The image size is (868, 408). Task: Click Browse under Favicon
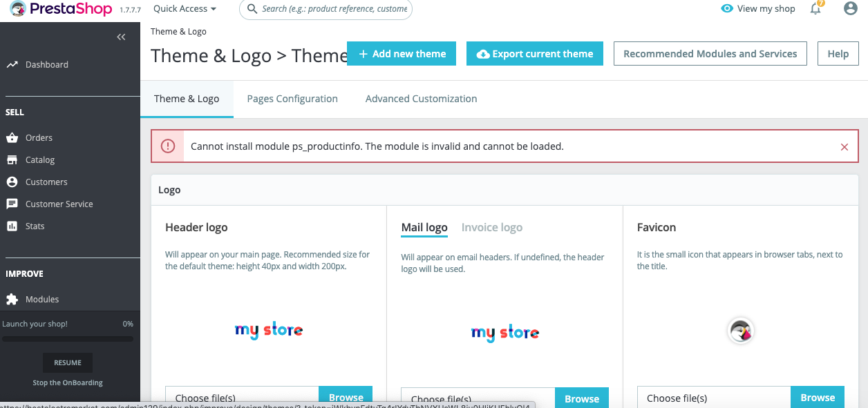coord(818,397)
